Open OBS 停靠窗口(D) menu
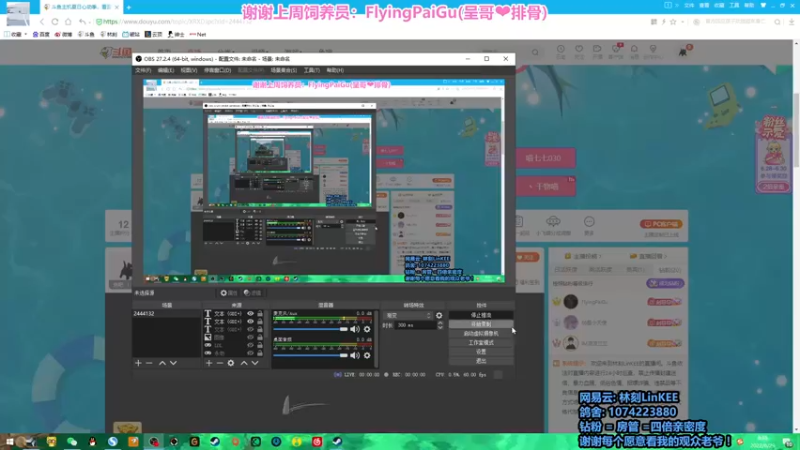Screen dimensions: 800x450 click(217, 70)
